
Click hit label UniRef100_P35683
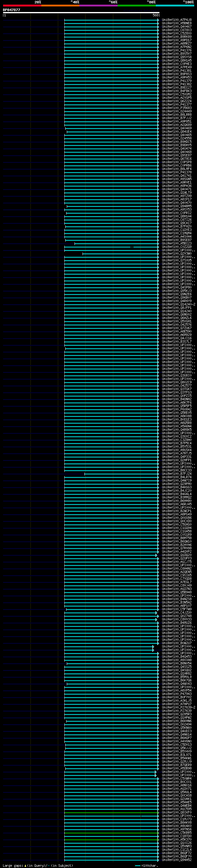(176, 108)
